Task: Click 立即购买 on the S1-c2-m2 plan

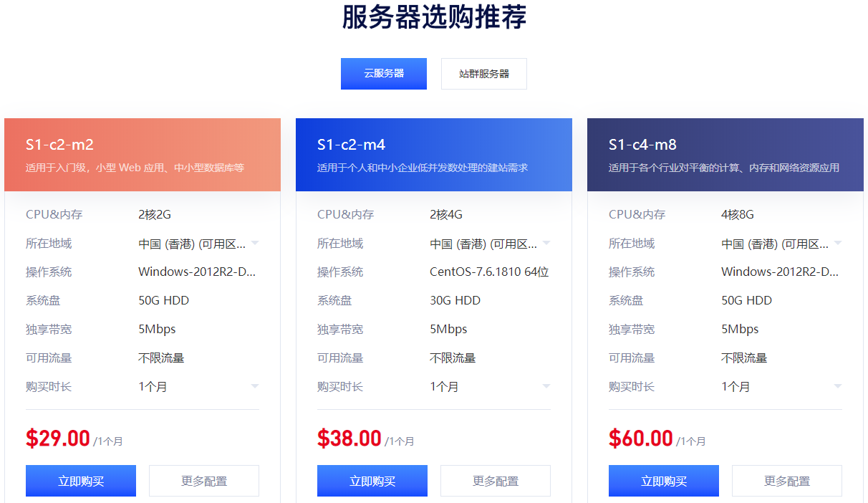Action: click(80, 480)
